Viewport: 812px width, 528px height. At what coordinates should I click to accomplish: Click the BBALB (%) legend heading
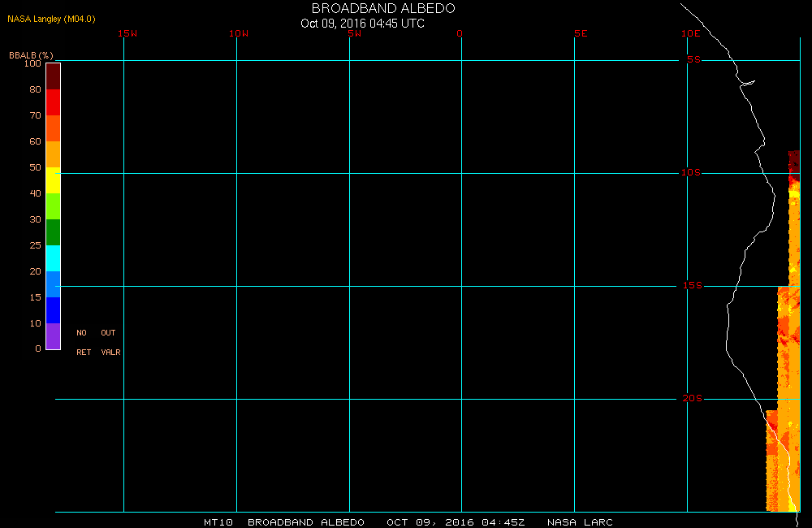(x=31, y=55)
